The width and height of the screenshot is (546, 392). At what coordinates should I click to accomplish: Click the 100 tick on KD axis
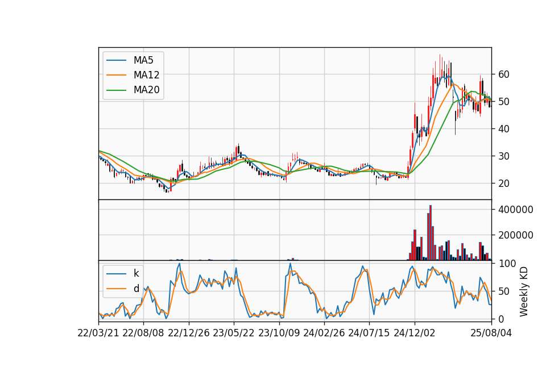click(x=507, y=264)
